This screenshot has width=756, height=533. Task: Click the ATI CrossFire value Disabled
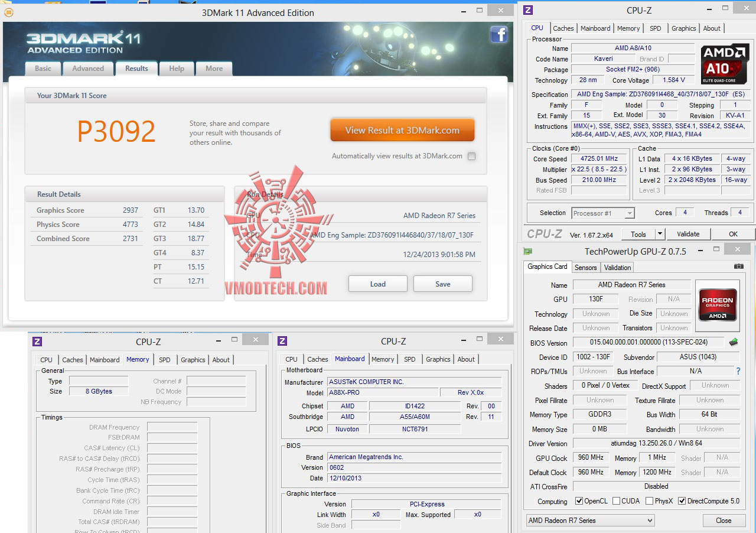coord(657,486)
